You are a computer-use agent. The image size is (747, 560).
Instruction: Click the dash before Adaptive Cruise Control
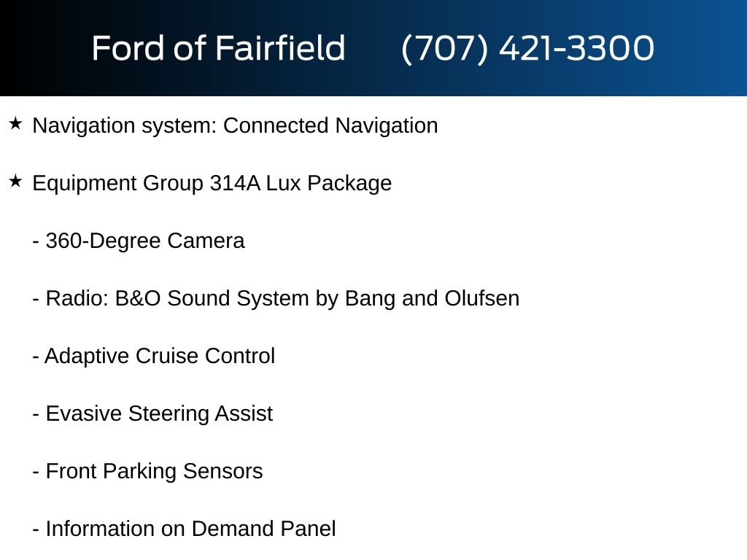[36, 357]
